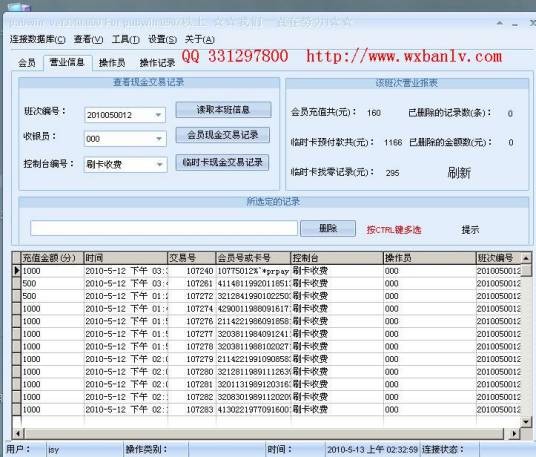Click the 会员号或卡号 column header

pos(253,258)
